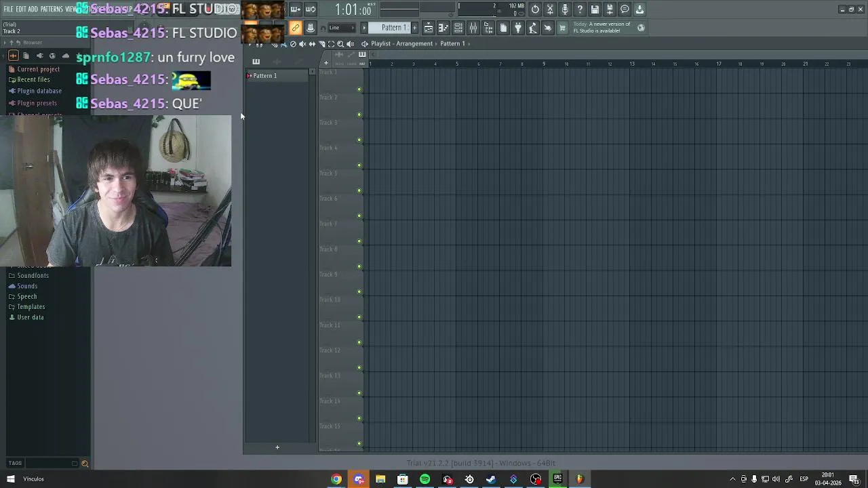Open the pattern selector arrow left of Pattern 1
Screen dimensions: 868x488
tap(364, 28)
